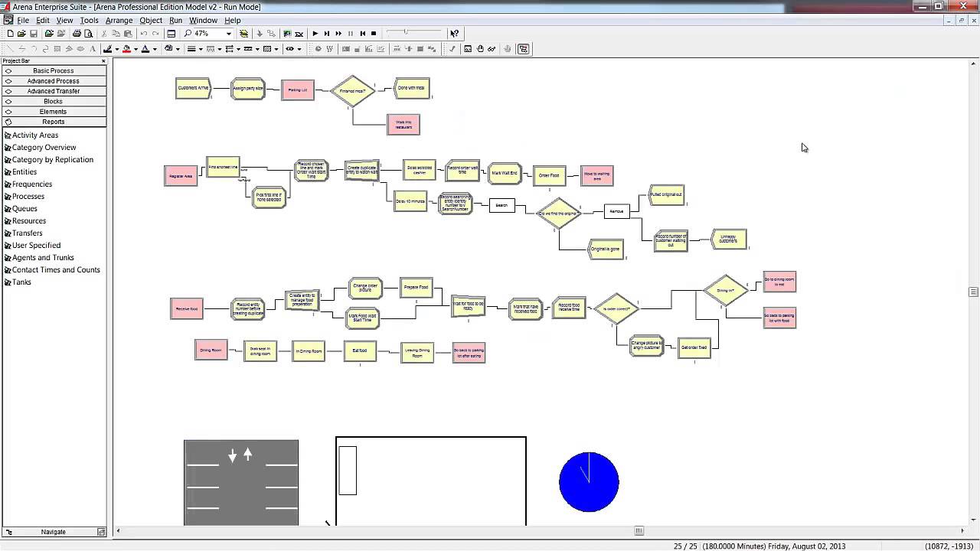The width and height of the screenshot is (980, 551).
Task: Expand the Basic Process panel
Action: [54, 70]
